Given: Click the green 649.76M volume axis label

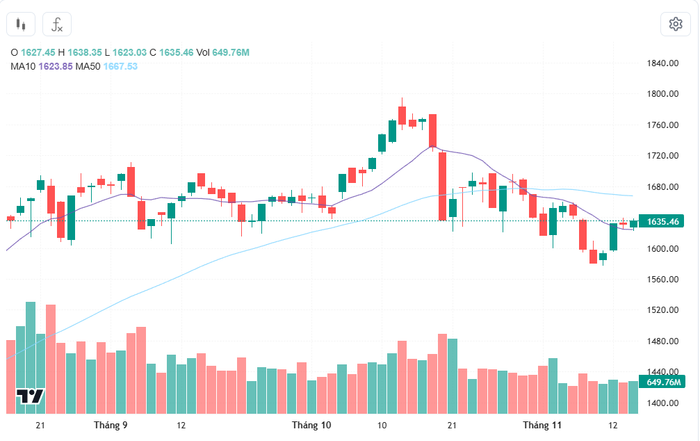Looking at the screenshot, I should (x=663, y=382).
